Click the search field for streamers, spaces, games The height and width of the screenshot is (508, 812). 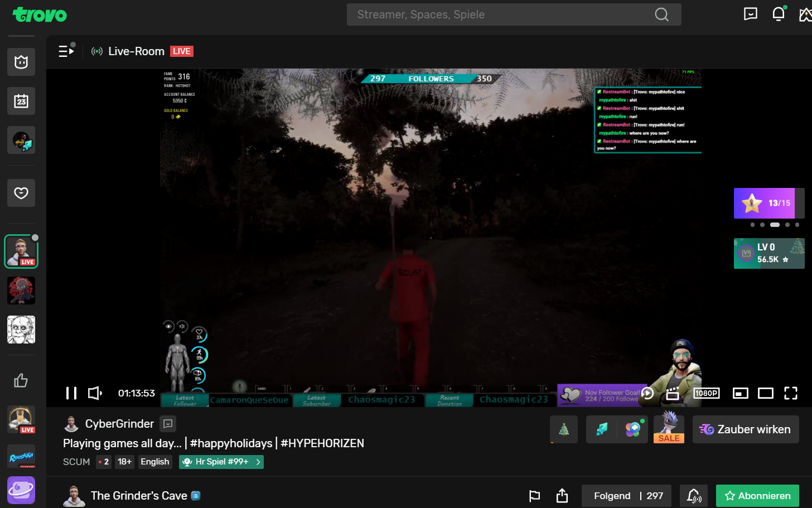(x=514, y=14)
